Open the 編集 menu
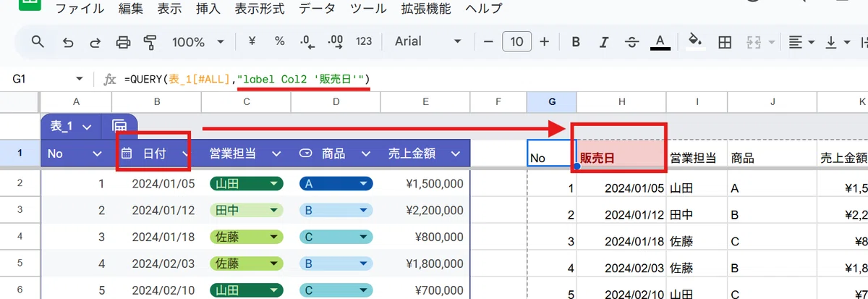This screenshot has width=868, height=299. click(x=130, y=9)
